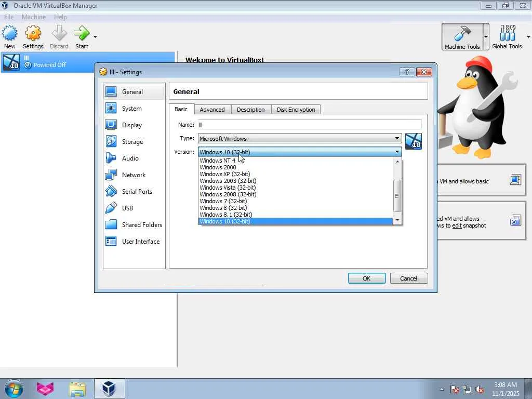Click the machine details tool icon in welcome pane
This screenshot has width=532, height=399.
click(515, 180)
